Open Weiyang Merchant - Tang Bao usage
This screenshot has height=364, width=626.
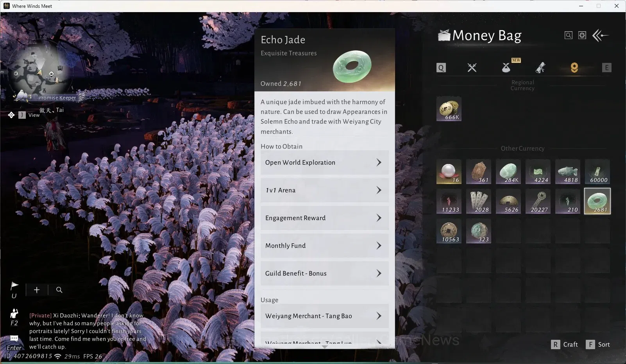324,316
